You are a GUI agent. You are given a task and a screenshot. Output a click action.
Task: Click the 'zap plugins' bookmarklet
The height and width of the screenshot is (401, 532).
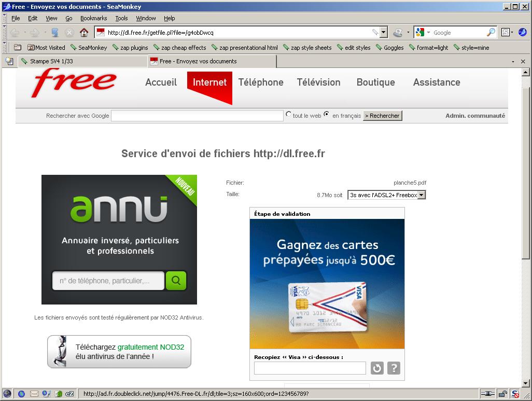pos(130,48)
